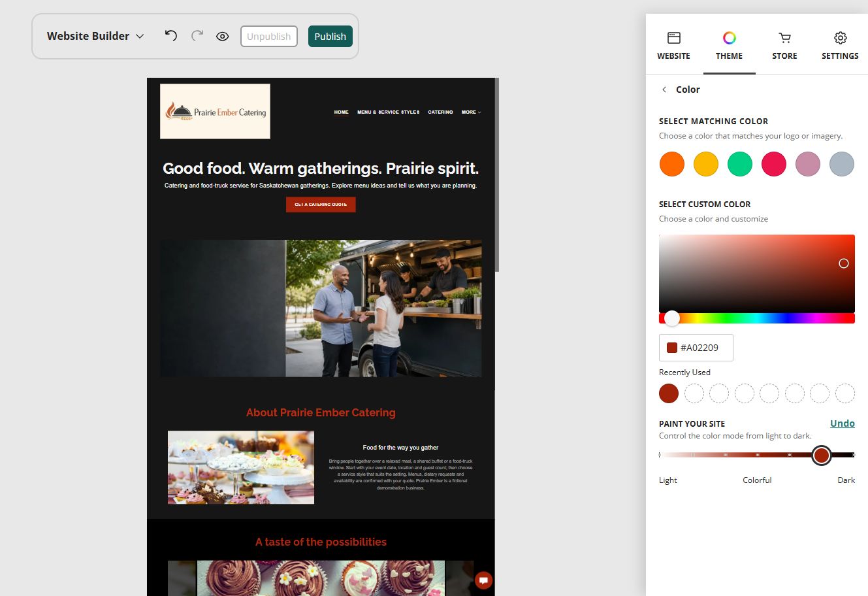Click the 'Food for the way you gather' text
The width and height of the screenshot is (868, 596).
click(400, 448)
